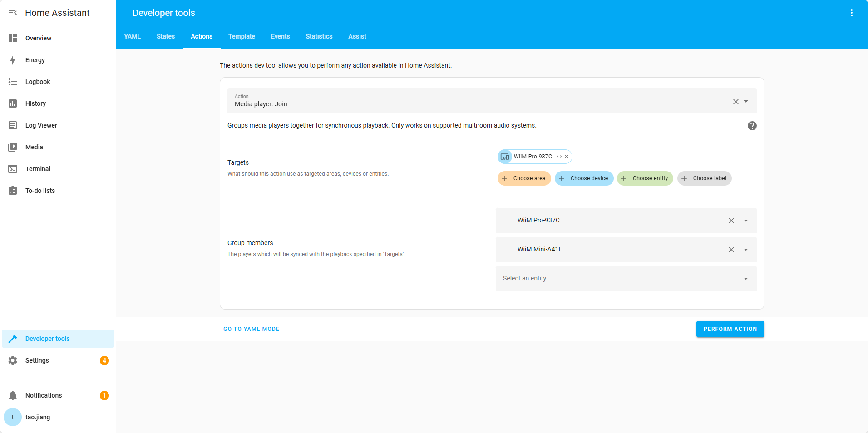Click the To-do lists clipboard icon
868x433 pixels.
(x=13, y=191)
